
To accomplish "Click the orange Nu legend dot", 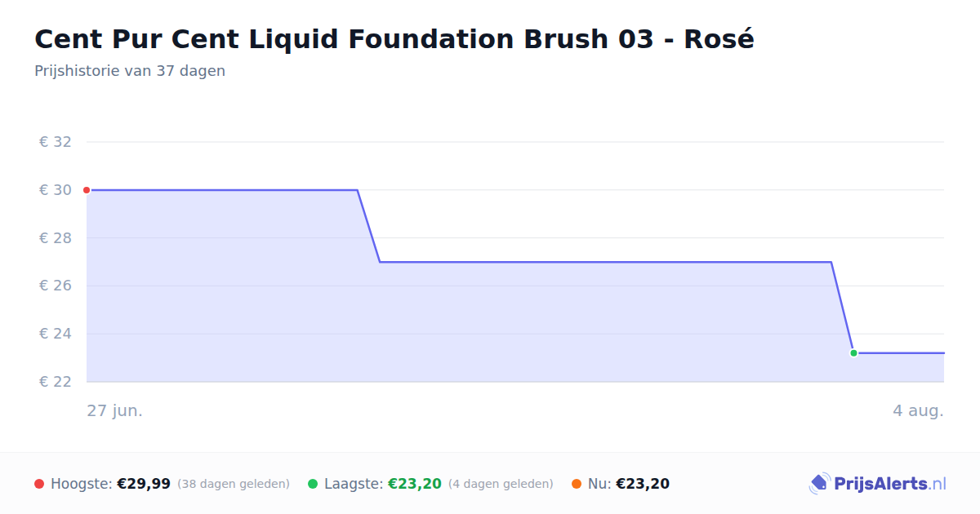I will point(577,484).
